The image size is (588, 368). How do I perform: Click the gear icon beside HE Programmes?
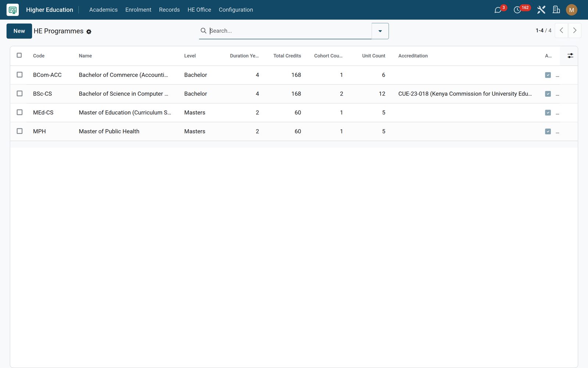(89, 32)
